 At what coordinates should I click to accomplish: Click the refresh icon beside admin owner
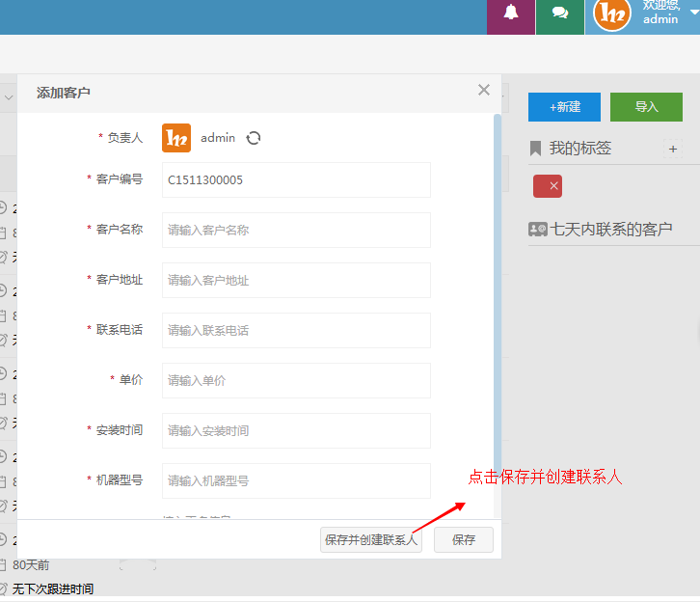point(254,138)
